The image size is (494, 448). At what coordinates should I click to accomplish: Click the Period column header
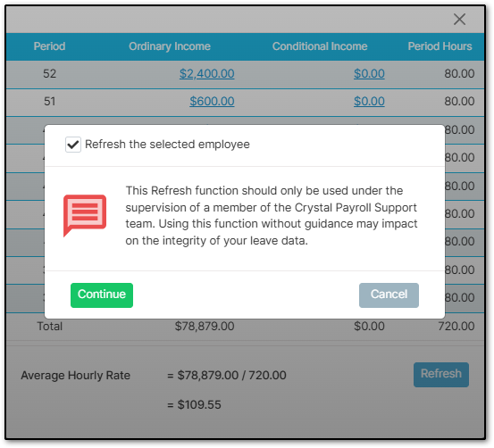[x=49, y=46]
